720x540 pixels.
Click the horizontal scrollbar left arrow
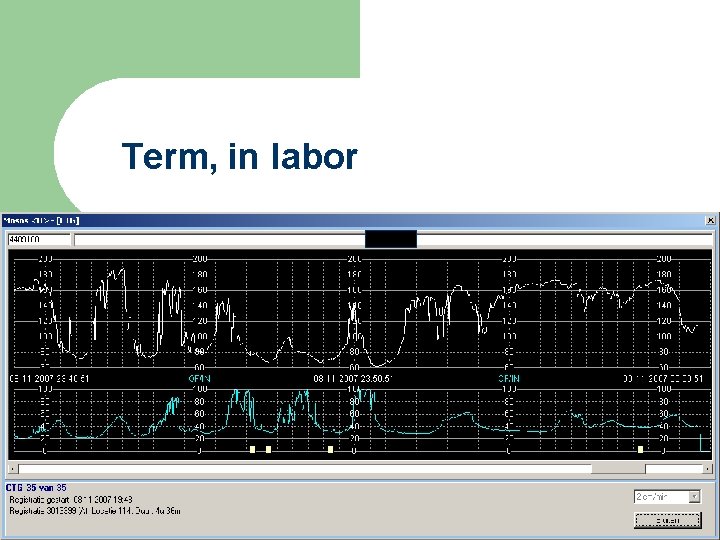13,469
